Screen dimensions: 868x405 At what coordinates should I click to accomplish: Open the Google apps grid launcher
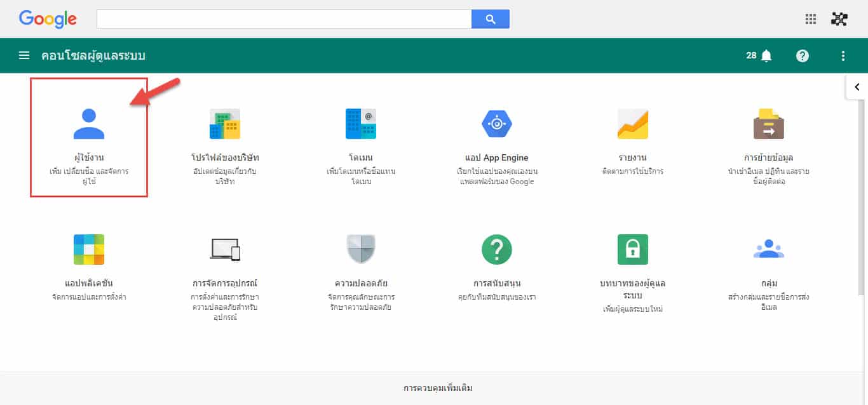point(811,19)
